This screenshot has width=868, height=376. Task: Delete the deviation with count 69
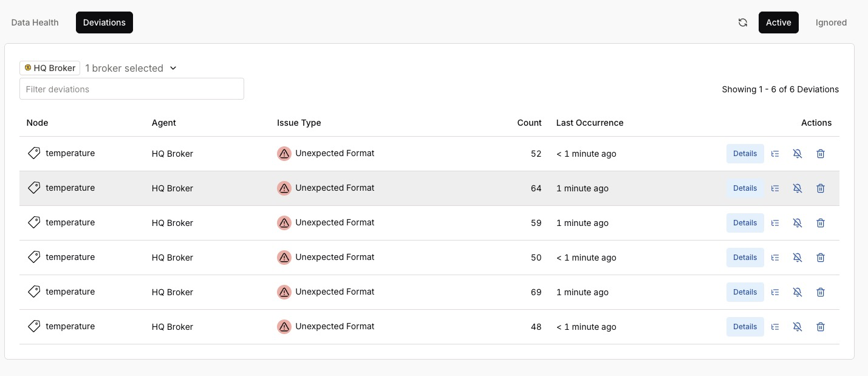click(821, 292)
